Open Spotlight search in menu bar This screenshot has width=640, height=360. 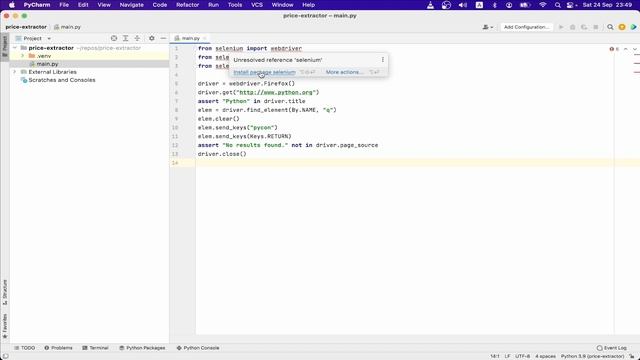click(x=558, y=5)
